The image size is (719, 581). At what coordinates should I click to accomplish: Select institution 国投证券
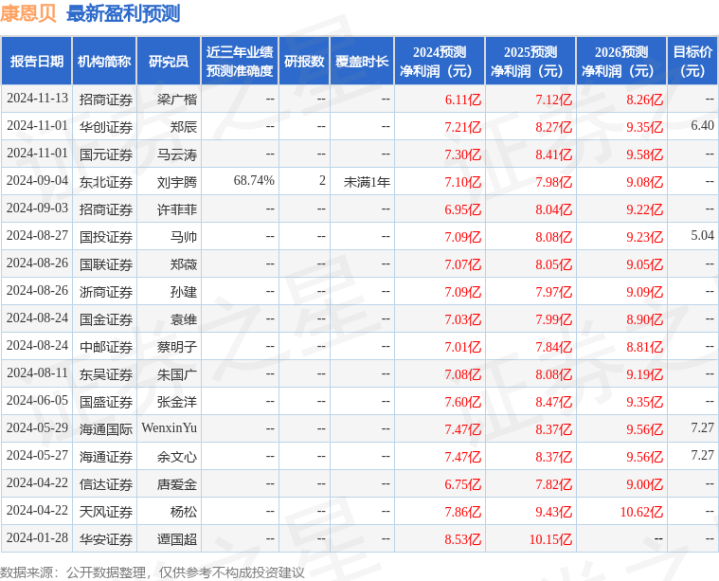[106, 237]
